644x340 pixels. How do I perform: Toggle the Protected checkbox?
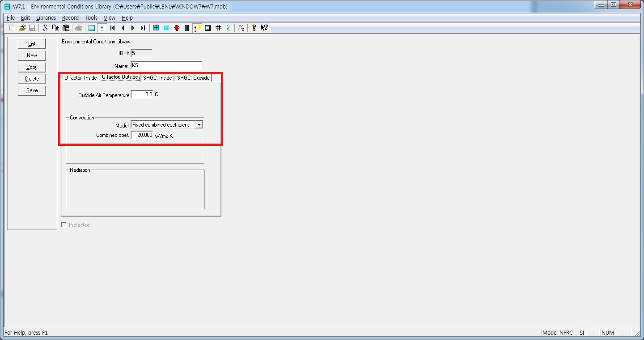coord(64,225)
